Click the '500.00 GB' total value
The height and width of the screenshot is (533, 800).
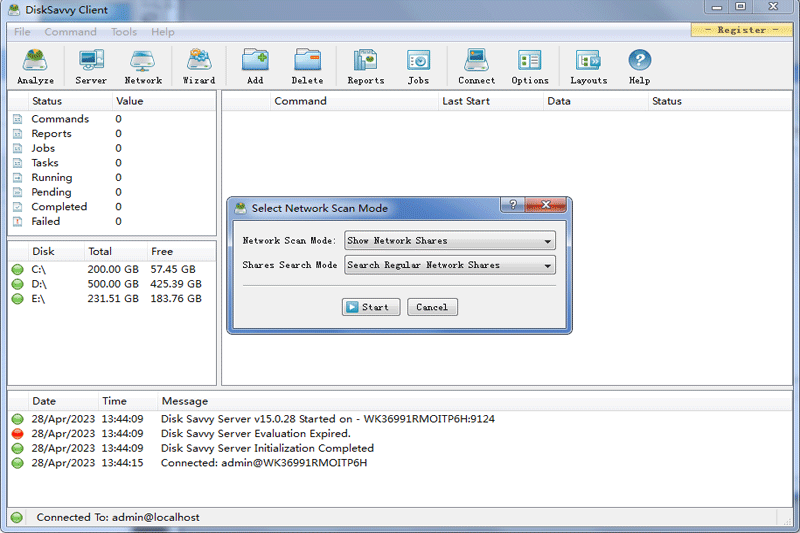113,284
